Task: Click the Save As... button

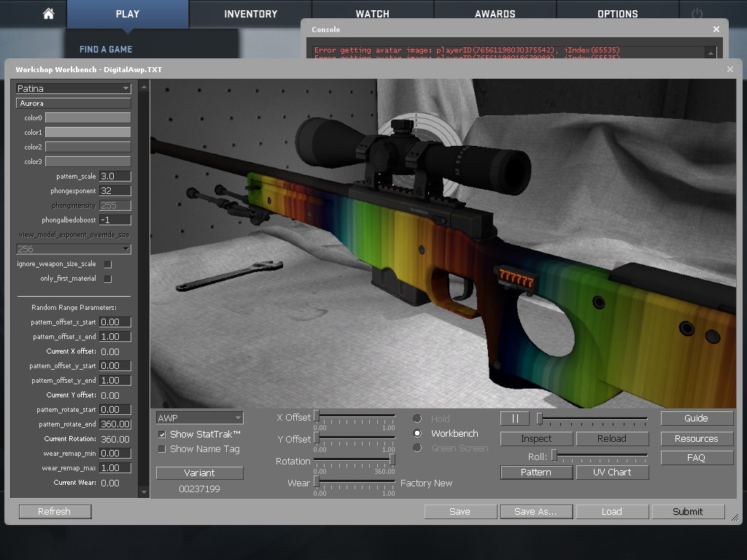Action: click(536, 511)
